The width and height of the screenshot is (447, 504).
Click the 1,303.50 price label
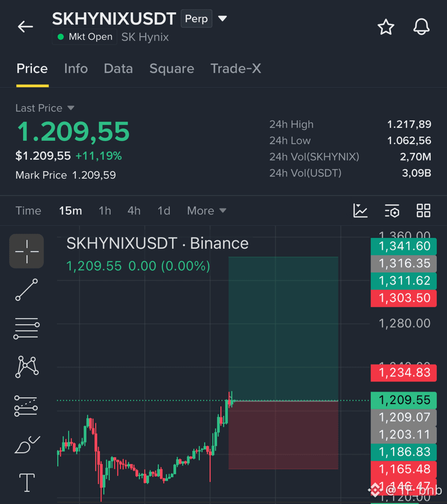(x=404, y=298)
